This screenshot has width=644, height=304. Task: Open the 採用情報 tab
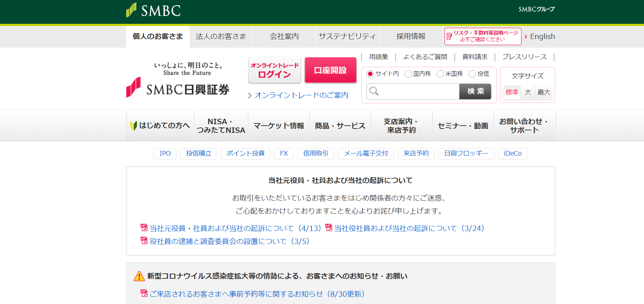coord(411,36)
